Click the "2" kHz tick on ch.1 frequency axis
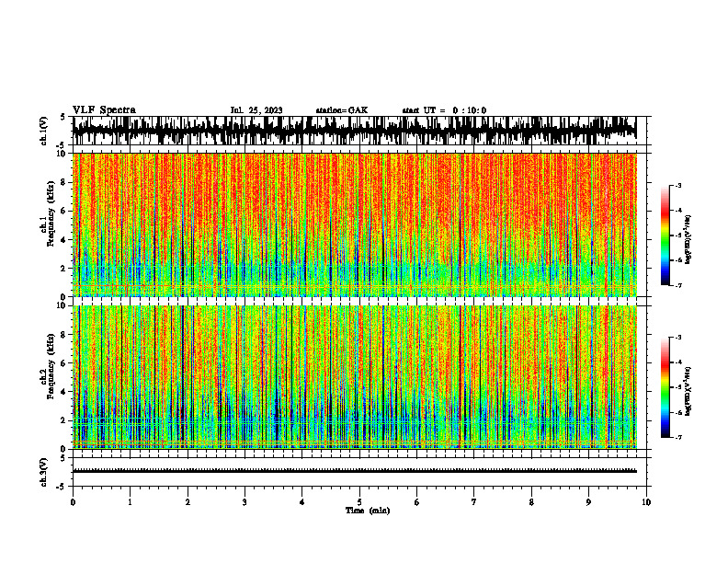Image resolution: width=728 pixels, height=563 pixels. [x=64, y=268]
